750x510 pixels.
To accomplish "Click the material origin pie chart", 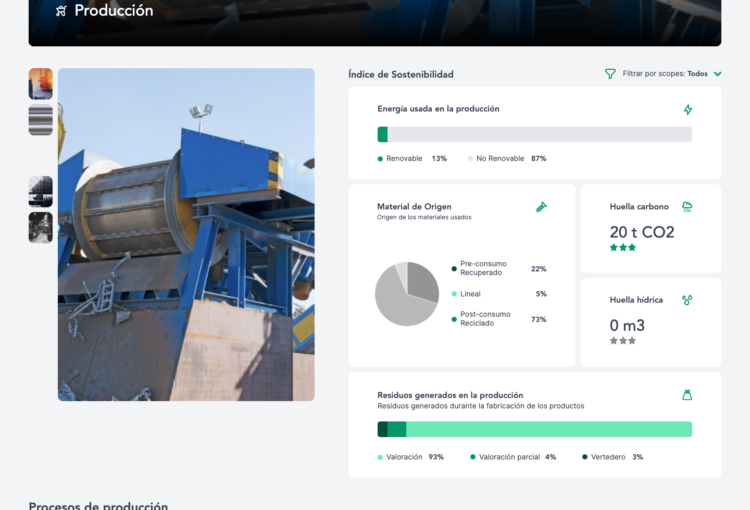I will [x=407, y=294].
